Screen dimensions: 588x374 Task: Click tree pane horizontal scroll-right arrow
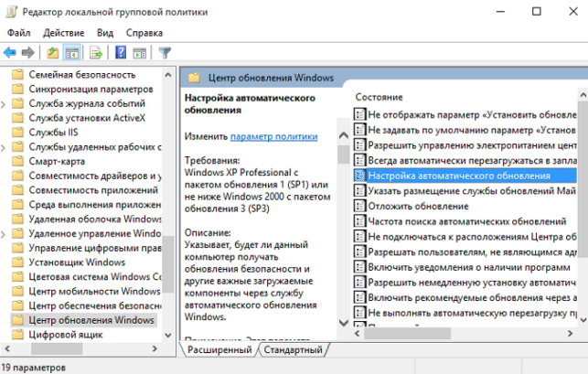click(x=155, y=349)
